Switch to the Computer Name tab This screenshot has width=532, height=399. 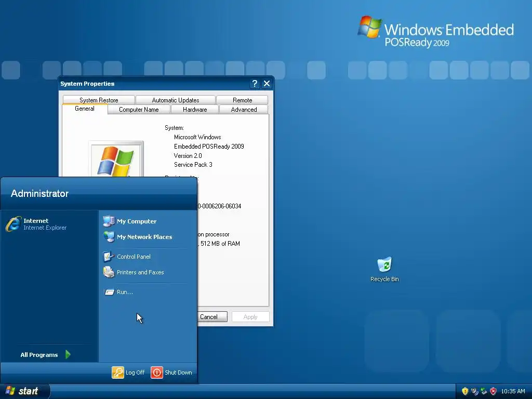(139, 110)
